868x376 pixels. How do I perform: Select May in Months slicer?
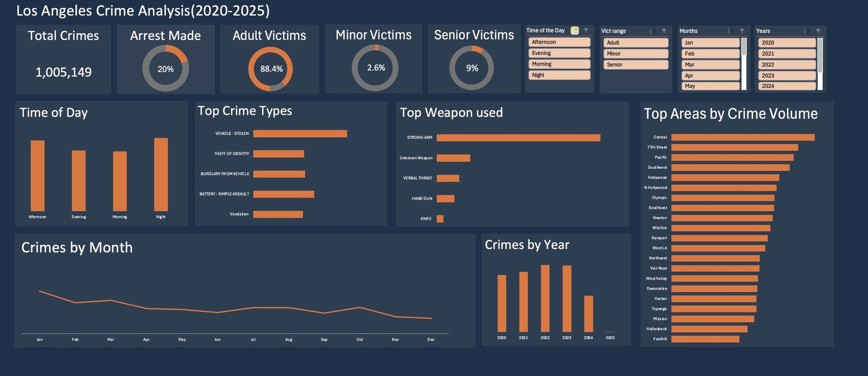point(710,86)
